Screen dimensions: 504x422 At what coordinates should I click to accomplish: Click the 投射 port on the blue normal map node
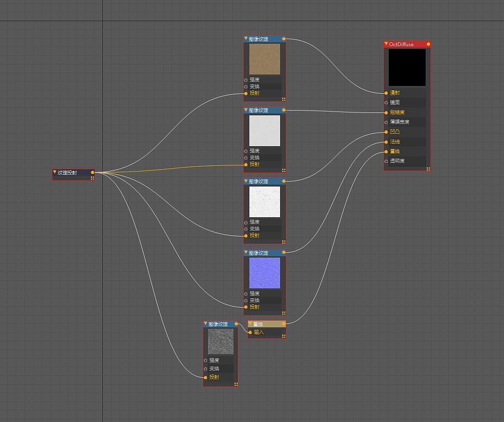[246, 307]
